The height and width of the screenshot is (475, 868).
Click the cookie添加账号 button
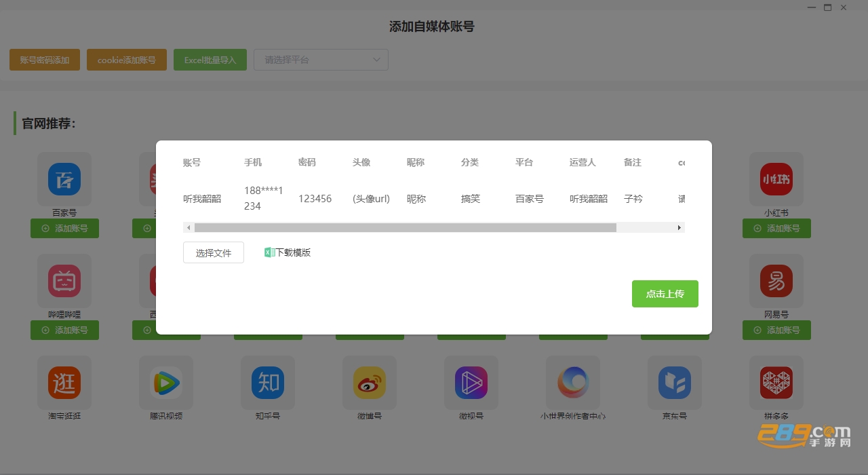click(x=127, y=60)
